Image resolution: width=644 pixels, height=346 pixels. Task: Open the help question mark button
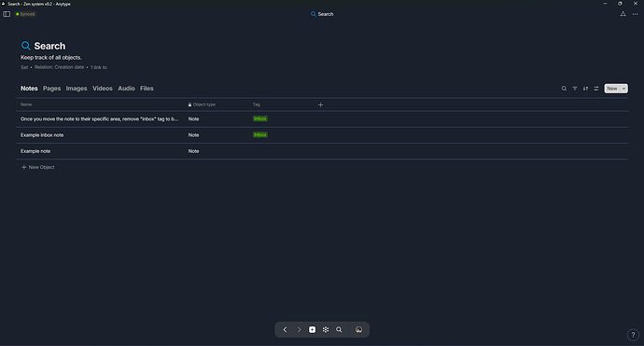(x=633, y=335)
